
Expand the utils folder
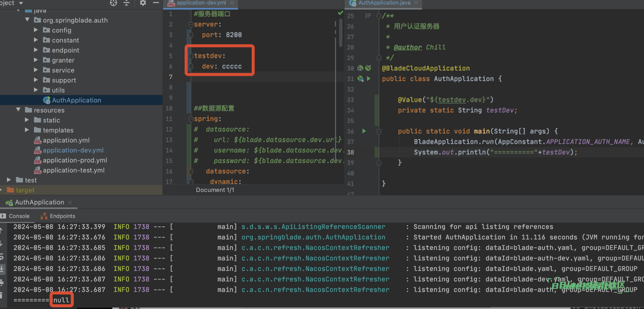point(36,90)
